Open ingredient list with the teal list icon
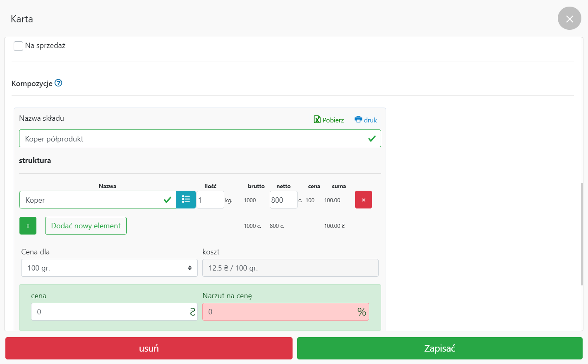Viewport: 588px width, 364px height. click(186, 200)
